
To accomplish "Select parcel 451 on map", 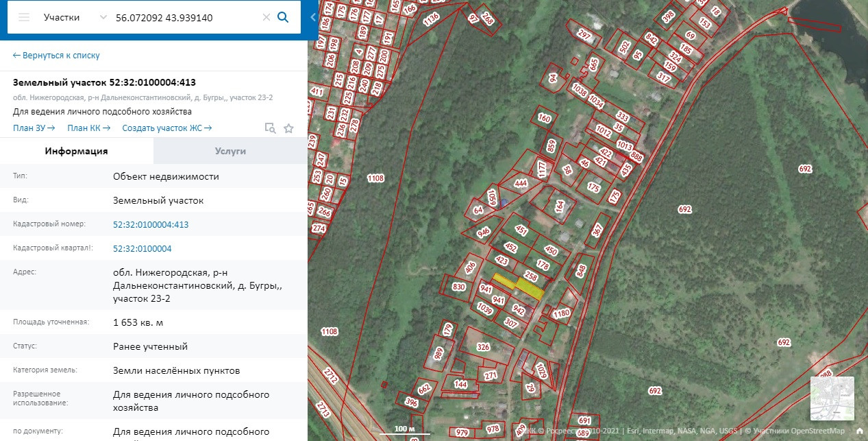I will (x=522, y=230).
